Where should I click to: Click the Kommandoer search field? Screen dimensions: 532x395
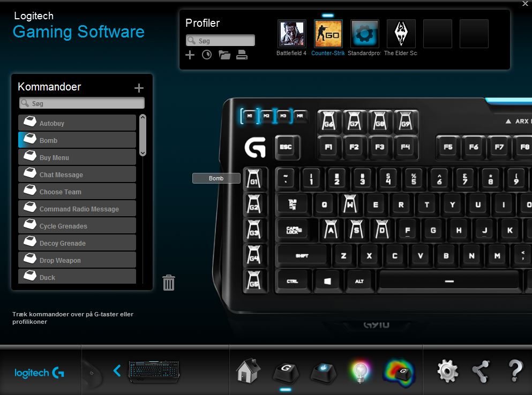point(82,103)
